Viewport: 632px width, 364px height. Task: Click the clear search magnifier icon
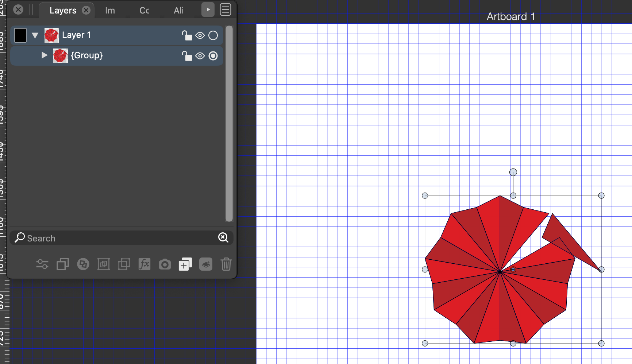[x=223, y=238]
